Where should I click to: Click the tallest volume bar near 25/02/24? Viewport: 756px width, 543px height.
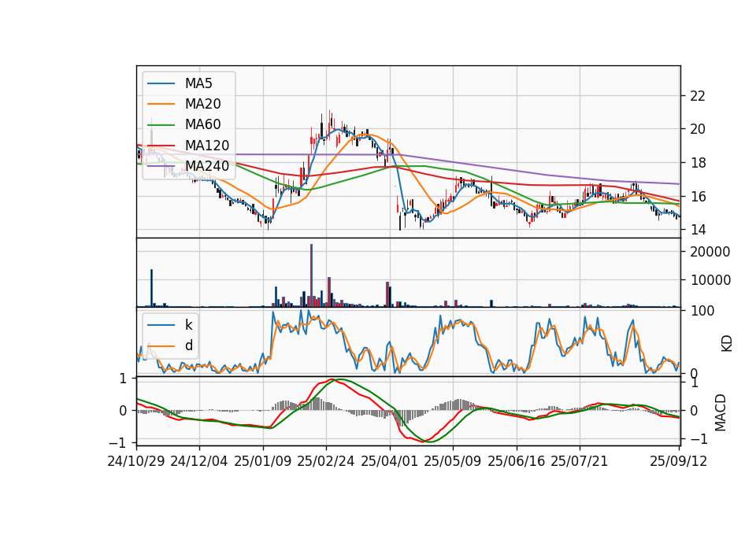[x=312, y=275]
